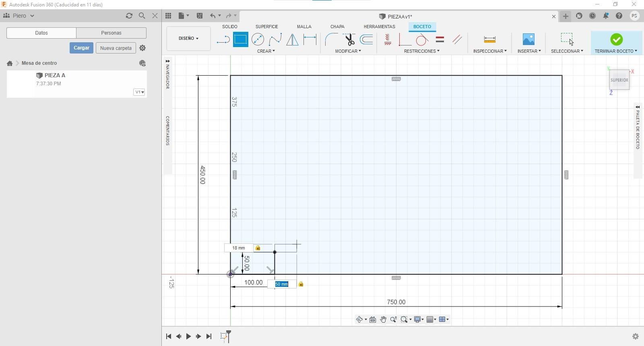Switch to the Boceto tab

(x=422, y=27)
